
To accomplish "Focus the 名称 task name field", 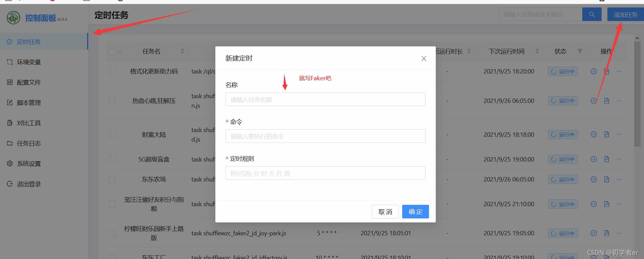I will (x=326, y=99).
